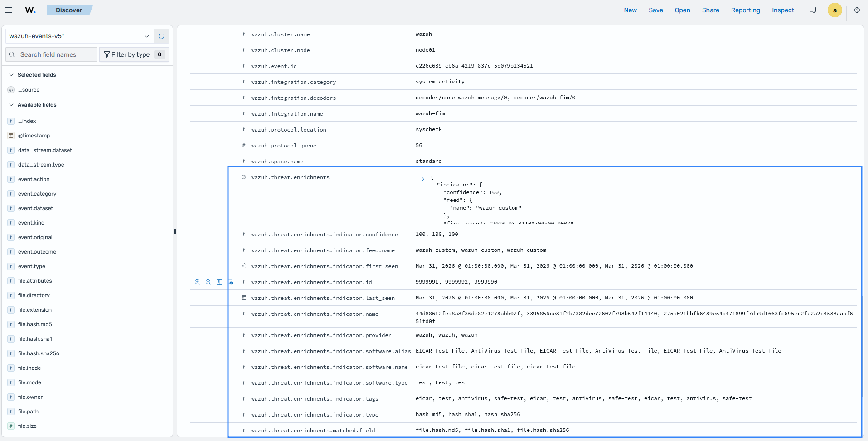This screenshot has width=868, height=441.
Task: Open the main navigation hamburger menu
Action: pos(9,10)
